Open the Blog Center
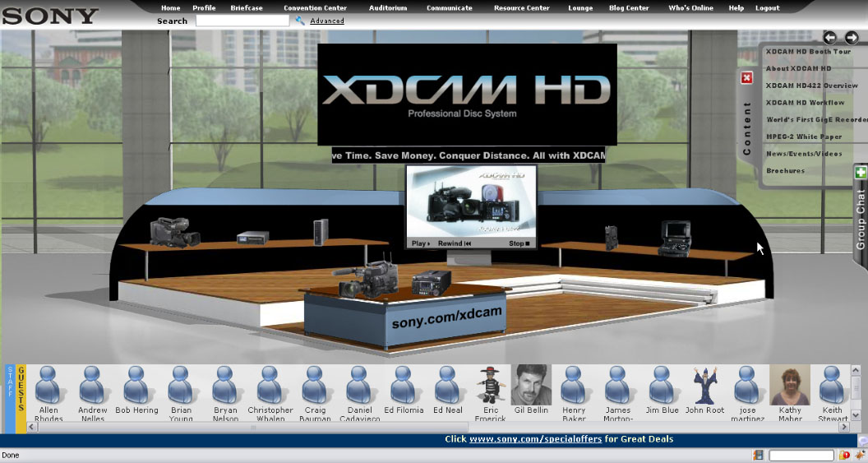 tap(629, 7)
